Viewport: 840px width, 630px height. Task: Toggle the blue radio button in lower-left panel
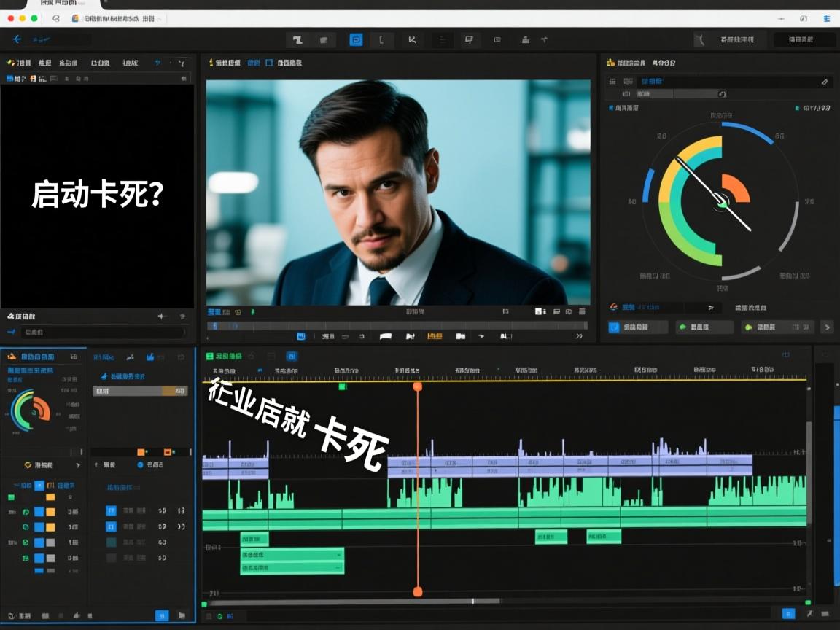tap(141, 464)
